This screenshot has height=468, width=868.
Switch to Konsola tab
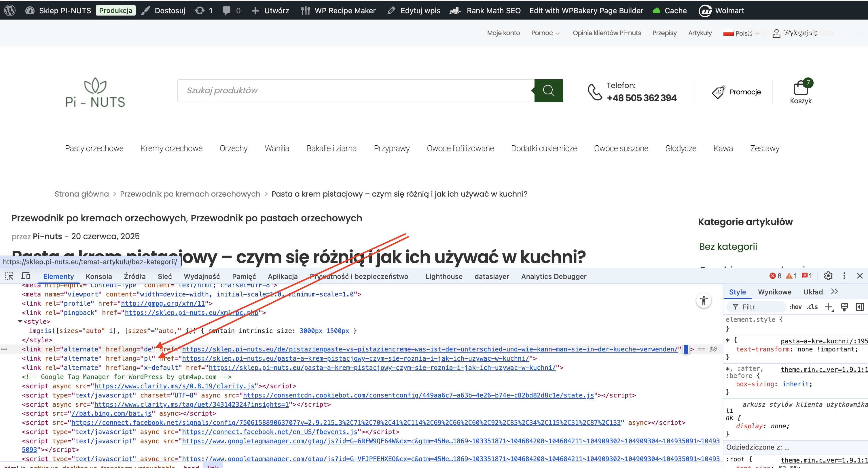click(x=99, y=276)
